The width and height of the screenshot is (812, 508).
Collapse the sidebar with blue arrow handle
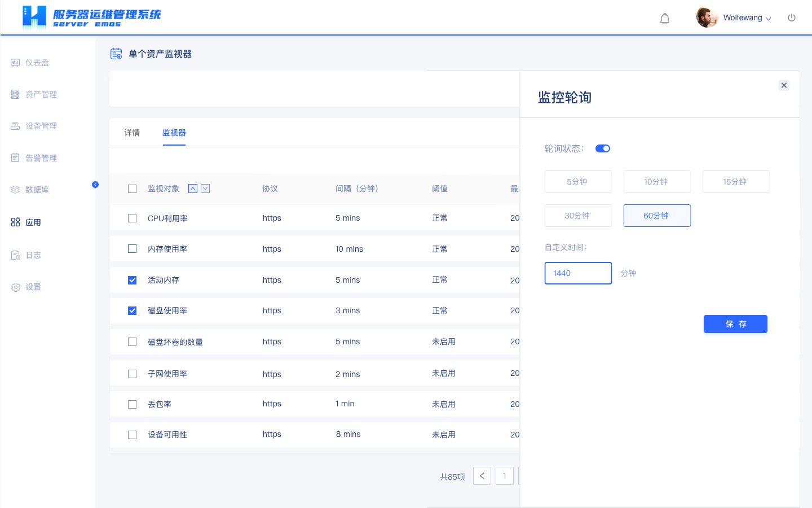(x=95, y=185)
